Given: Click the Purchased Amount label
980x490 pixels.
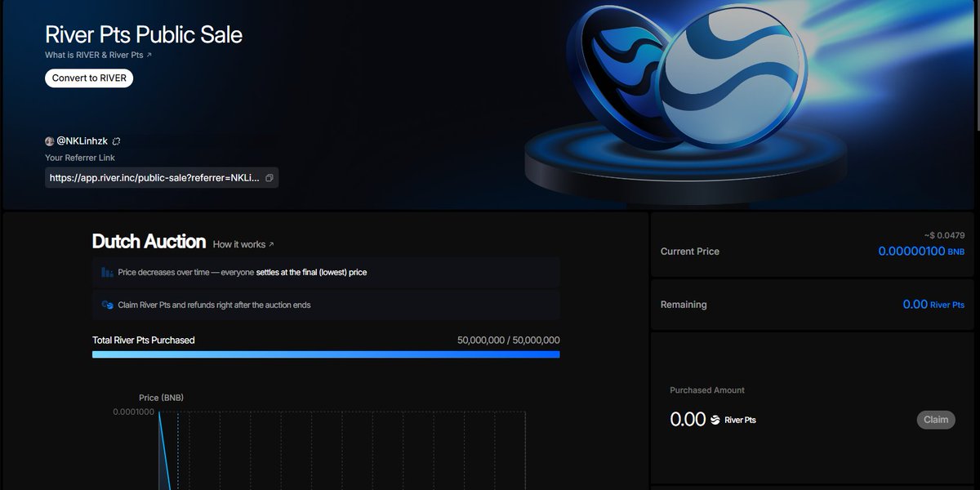Looking at the screenshot, I should (x=707, y=390).
